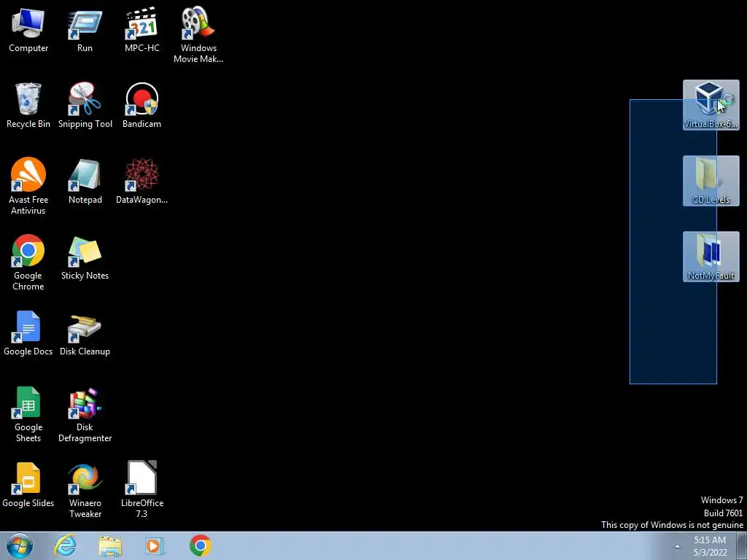Open the taskbar clock showing 5:15 AM
Image resolution: width=747 pixels, height=560 pixels.
pyautogui.click(x=710, y=546)
